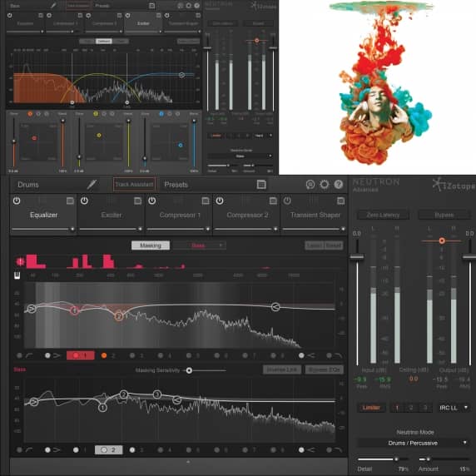476x476 pixels.
Task: Switch to the Exciter module tab in Drums
Action: (x=112, y=215)
